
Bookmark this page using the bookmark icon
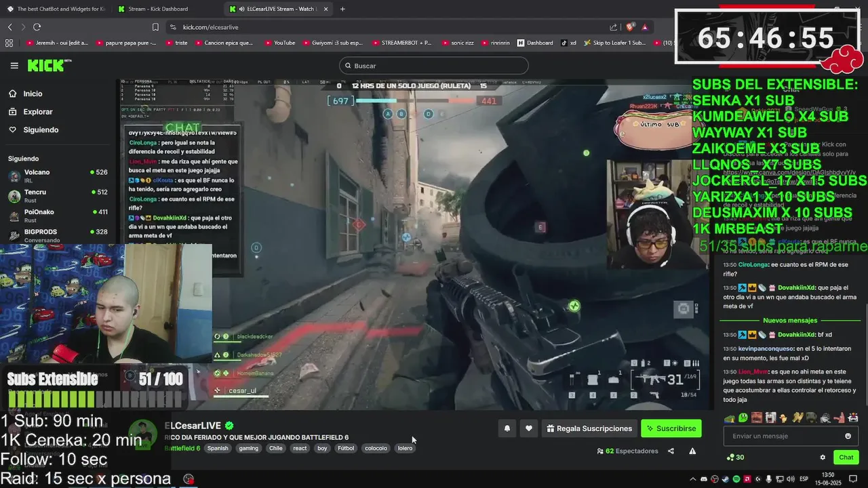[x=155, y=27]
